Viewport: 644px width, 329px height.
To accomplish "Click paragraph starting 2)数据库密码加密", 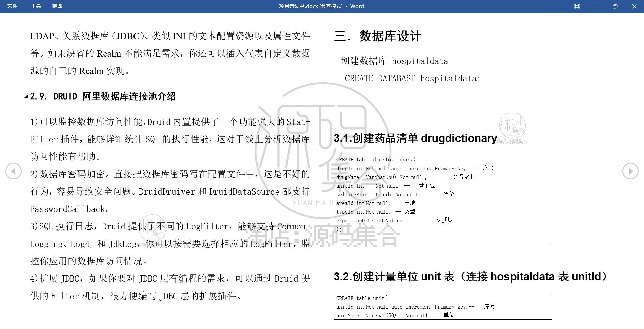I will tap(170, 191).
